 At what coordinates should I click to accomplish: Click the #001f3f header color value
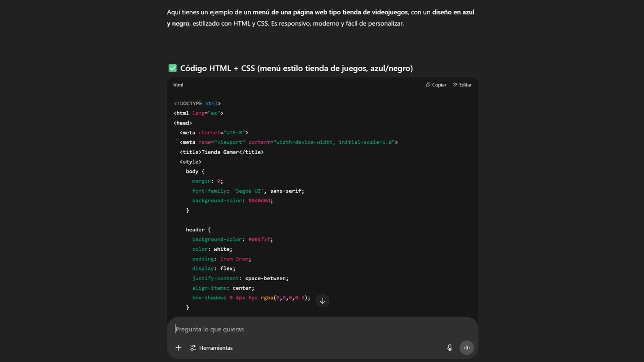coord(259,239)
